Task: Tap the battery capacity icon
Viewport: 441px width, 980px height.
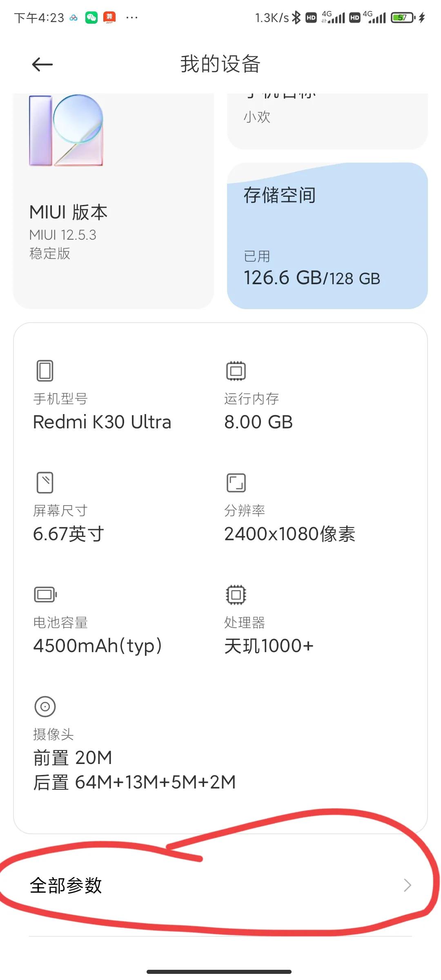Action: click(45, 595)
